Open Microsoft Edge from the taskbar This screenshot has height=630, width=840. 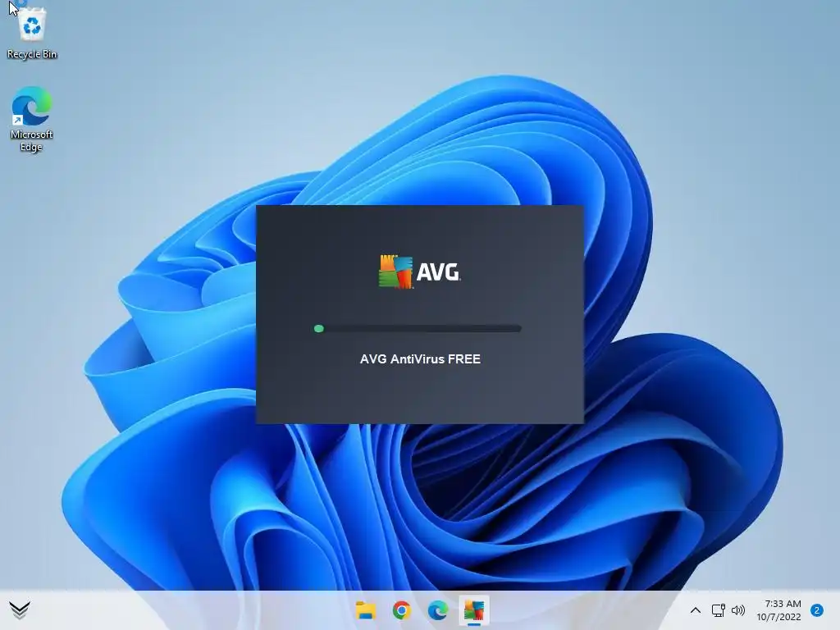438,610
